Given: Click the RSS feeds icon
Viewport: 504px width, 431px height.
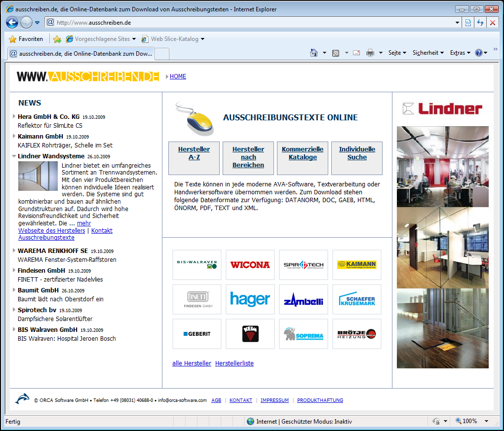Looking at the screenshot, I should tap(336, 53).
